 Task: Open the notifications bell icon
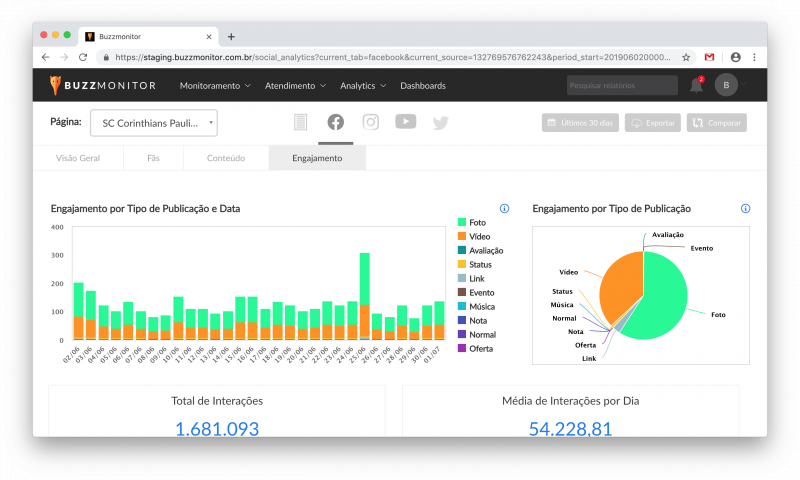point(696,85)
